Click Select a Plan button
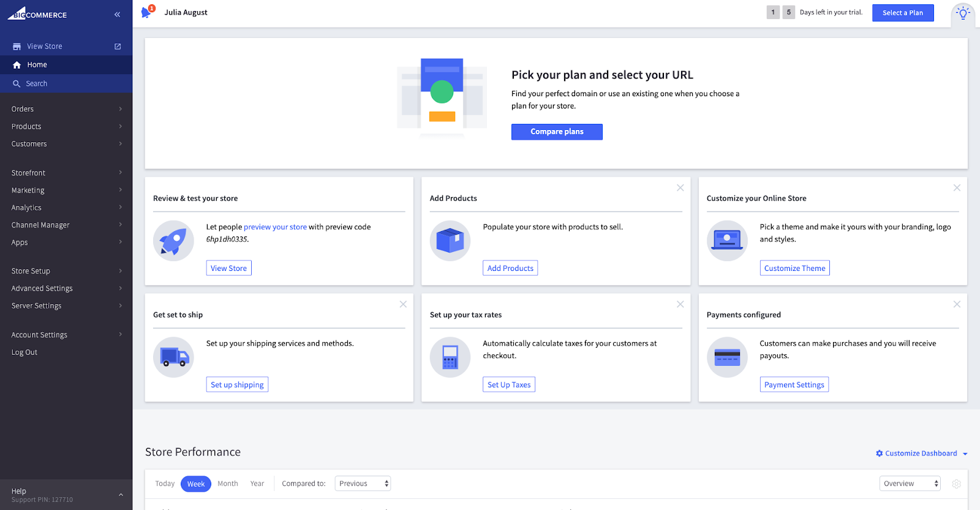Viewport: 980px width, 510px height. pyautogui.click(x=903, y=13)
